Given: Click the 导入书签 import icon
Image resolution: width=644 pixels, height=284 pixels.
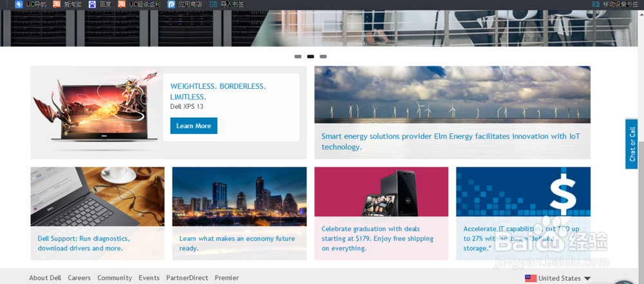Looking at the screenshot, I should pos(214,4).
